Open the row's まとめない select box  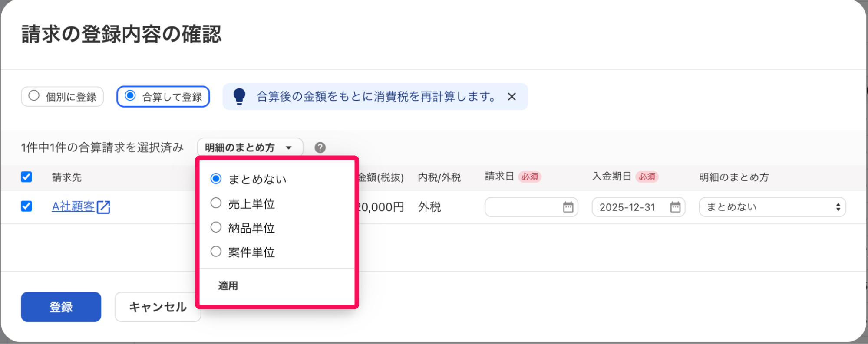click(772, 207)
